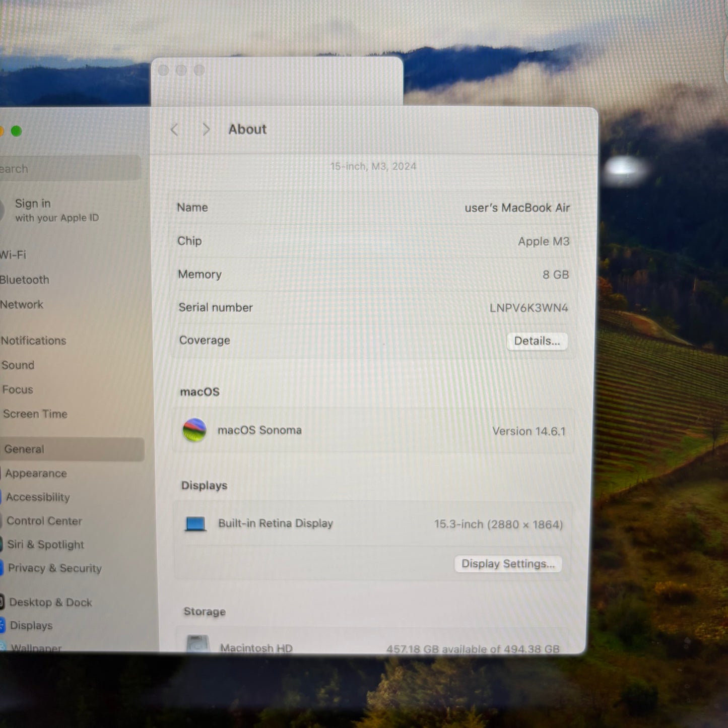
Task: Click the About title
Action: (247, 129)
